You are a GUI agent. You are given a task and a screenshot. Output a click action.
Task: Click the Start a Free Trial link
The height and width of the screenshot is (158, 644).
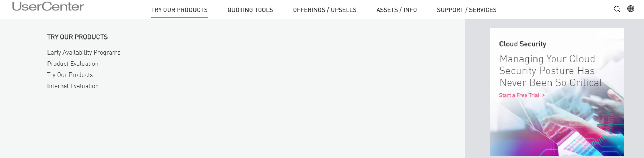[519, 95]
